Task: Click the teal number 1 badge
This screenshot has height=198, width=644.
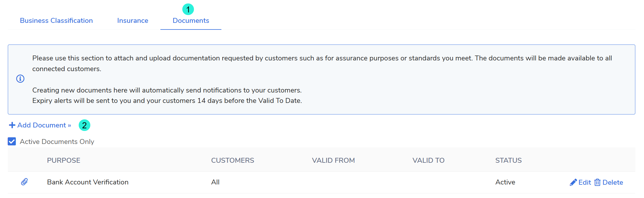Action: point(188,10)
